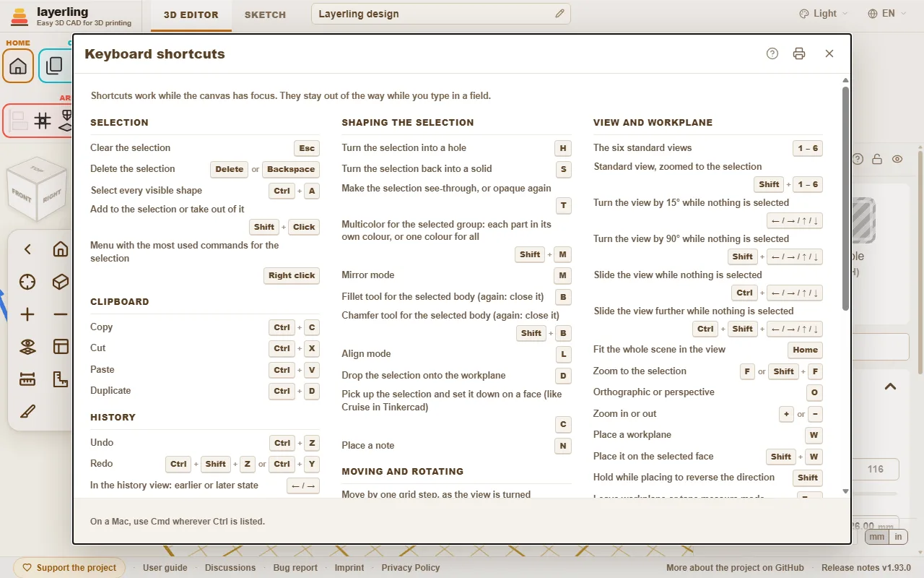The width and height of the screenshot is (924, 578).
Task: Click the layerling logo icon
Action: pyautogui.click(x=19, y=17)
